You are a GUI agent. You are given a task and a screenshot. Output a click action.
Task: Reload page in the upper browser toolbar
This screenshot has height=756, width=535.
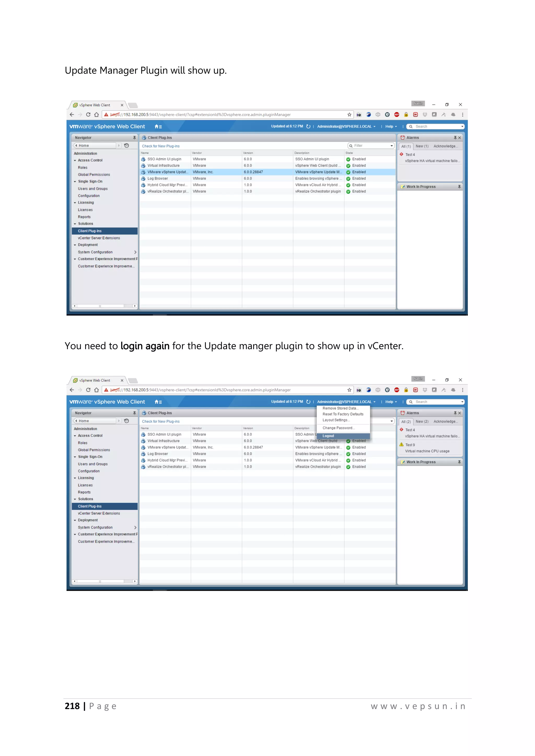pos(88,115)
